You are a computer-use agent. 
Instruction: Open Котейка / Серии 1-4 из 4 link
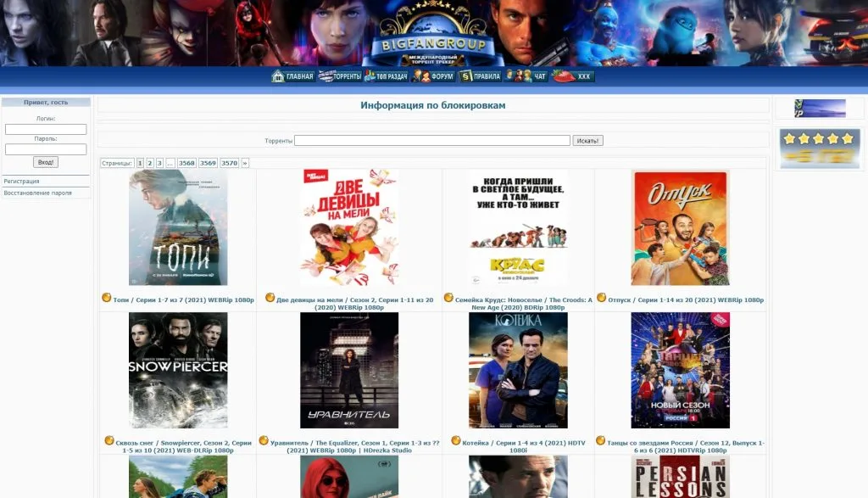524,446
